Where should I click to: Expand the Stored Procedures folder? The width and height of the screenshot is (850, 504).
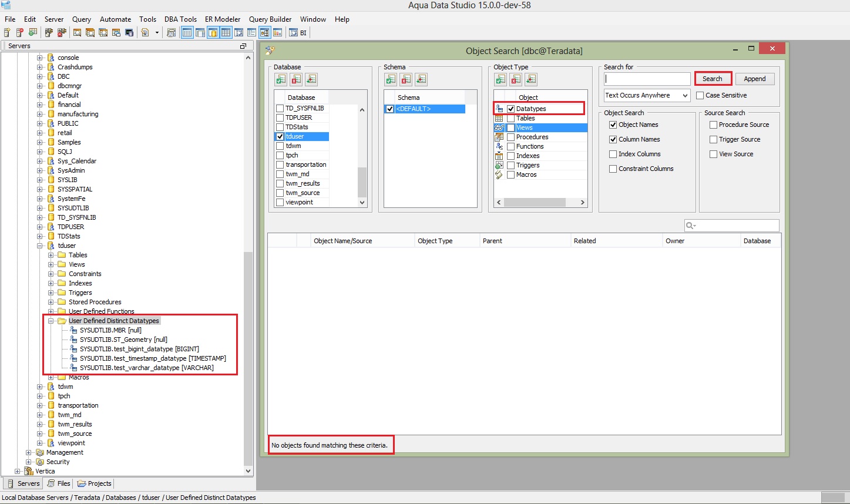click(51, 302)
